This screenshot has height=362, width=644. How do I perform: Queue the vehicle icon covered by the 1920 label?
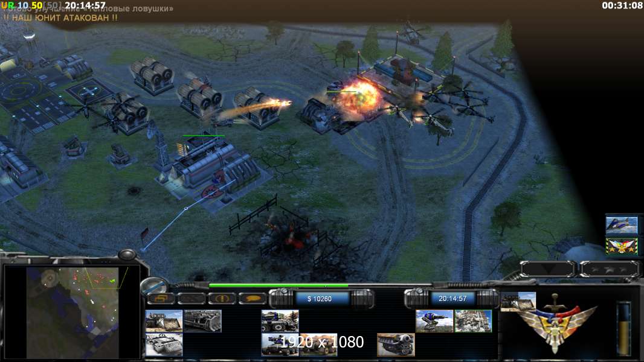[x=280, y=345]
